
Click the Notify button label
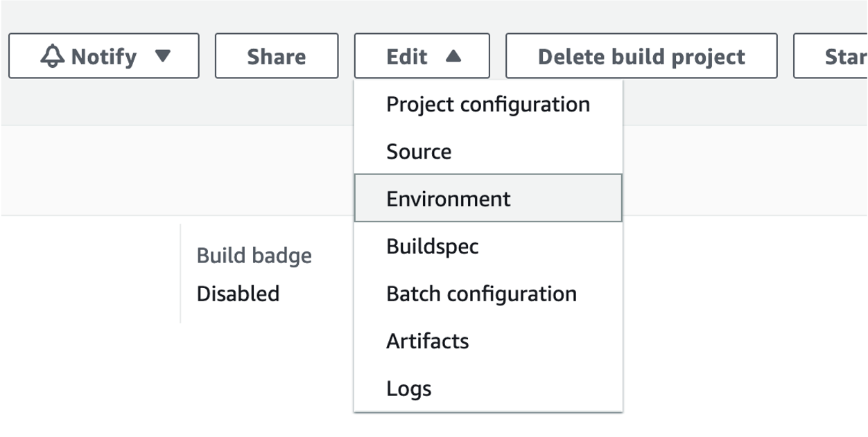103,56
